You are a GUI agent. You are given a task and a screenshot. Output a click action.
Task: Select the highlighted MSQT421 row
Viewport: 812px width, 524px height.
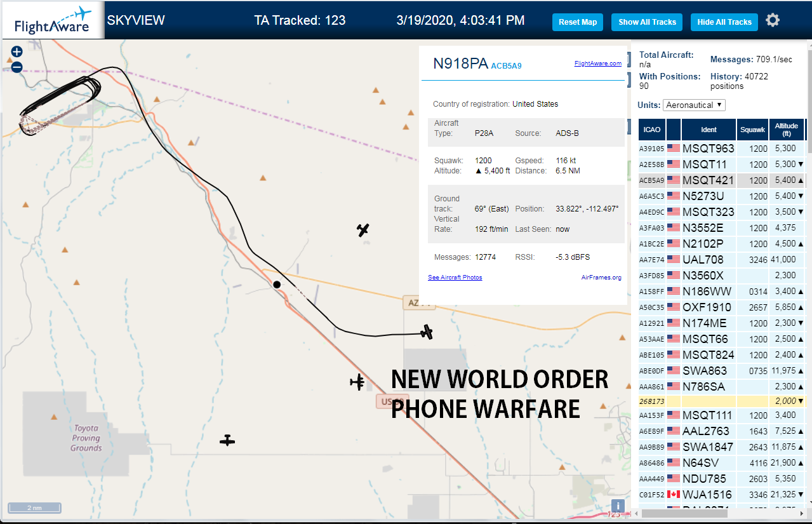[x=722, y=180]
